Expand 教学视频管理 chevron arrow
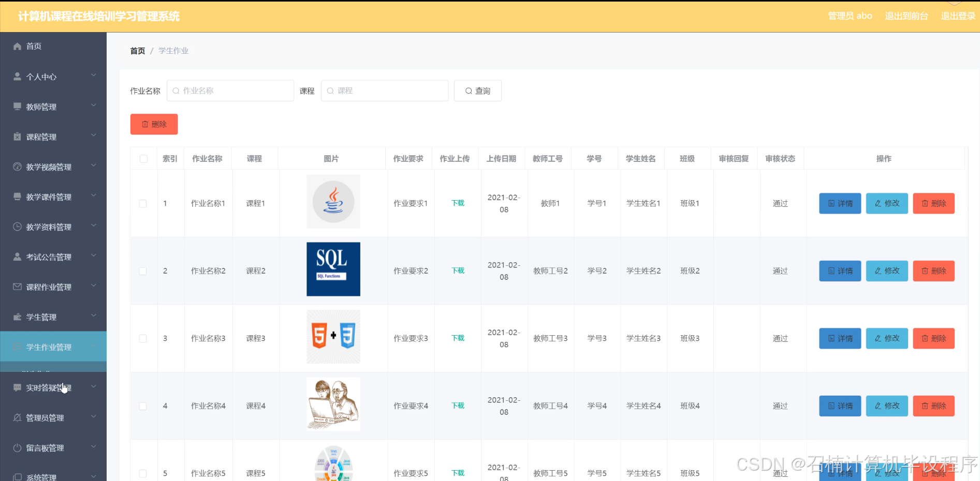Viewport: 980px width, 481px height. 94,165
